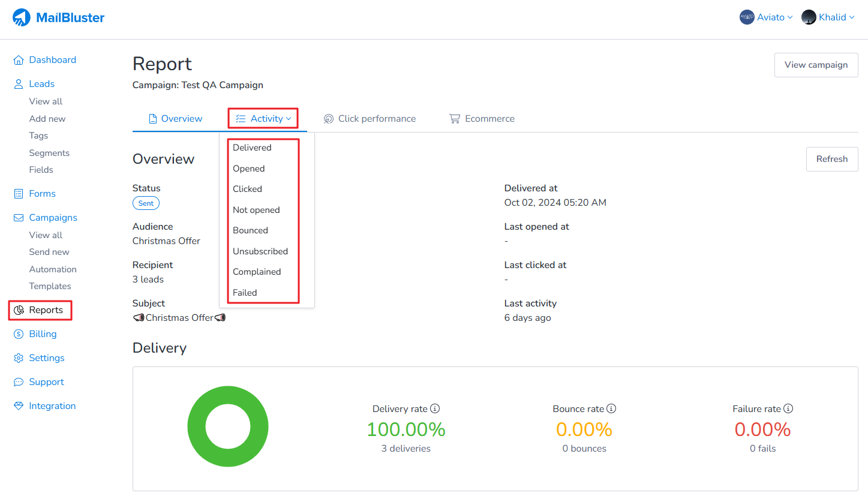Open the Khalid user account dropdown
Image resolution: width=868 pixels, height=499 pixels.
point(828,17)
